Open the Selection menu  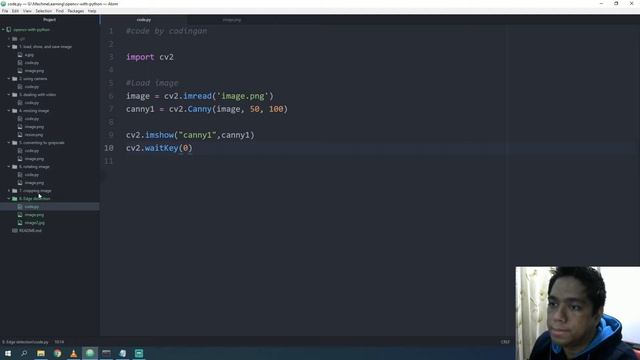pos(43,11)
